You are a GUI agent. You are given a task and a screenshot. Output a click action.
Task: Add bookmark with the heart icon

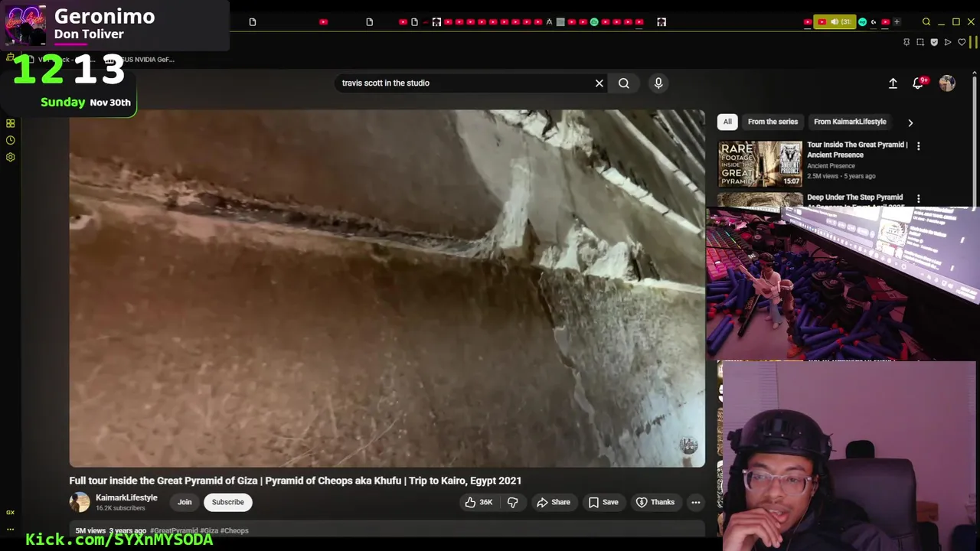click(x=961, y=42)
